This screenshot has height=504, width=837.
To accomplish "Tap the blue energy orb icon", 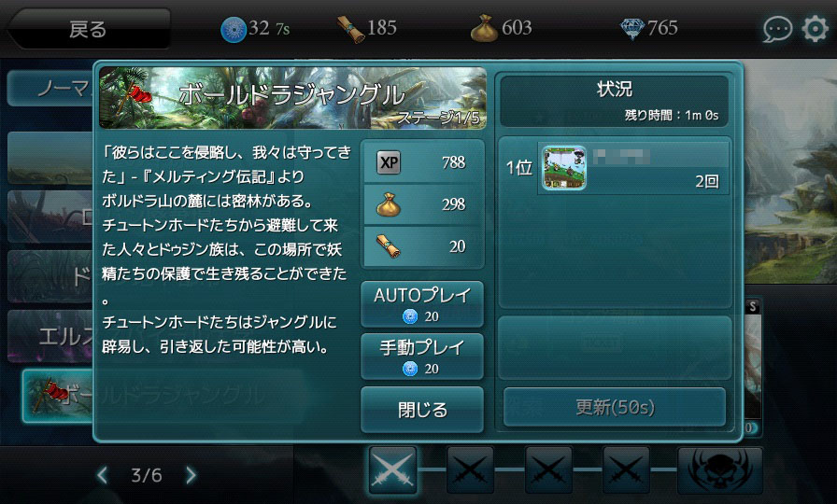I will [234, 29].
